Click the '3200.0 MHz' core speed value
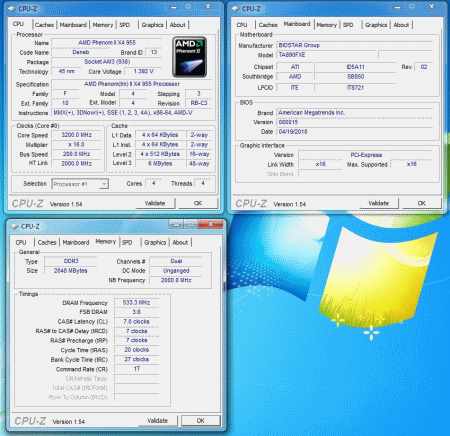The width and height of the screenshot is (450, 436). [77, 135]
